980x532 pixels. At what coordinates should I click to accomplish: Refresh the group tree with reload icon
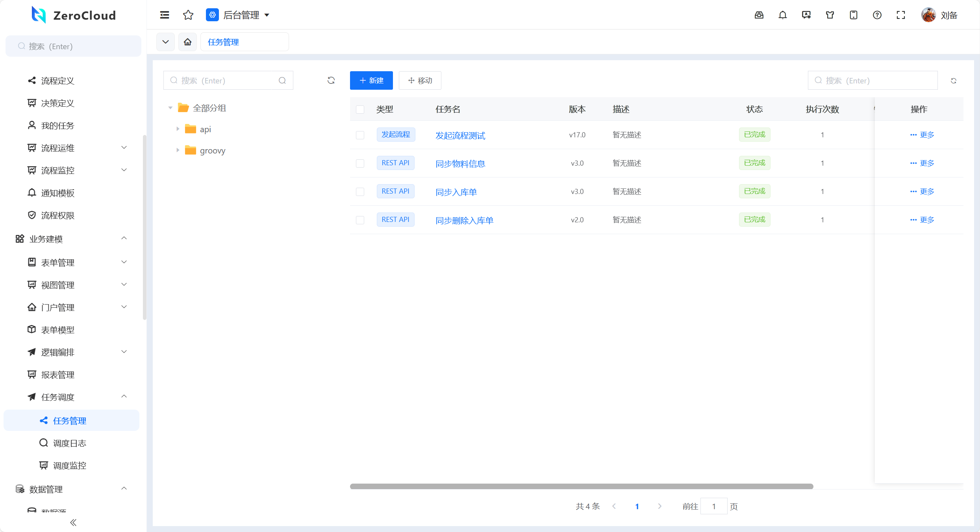pos(331,80)
